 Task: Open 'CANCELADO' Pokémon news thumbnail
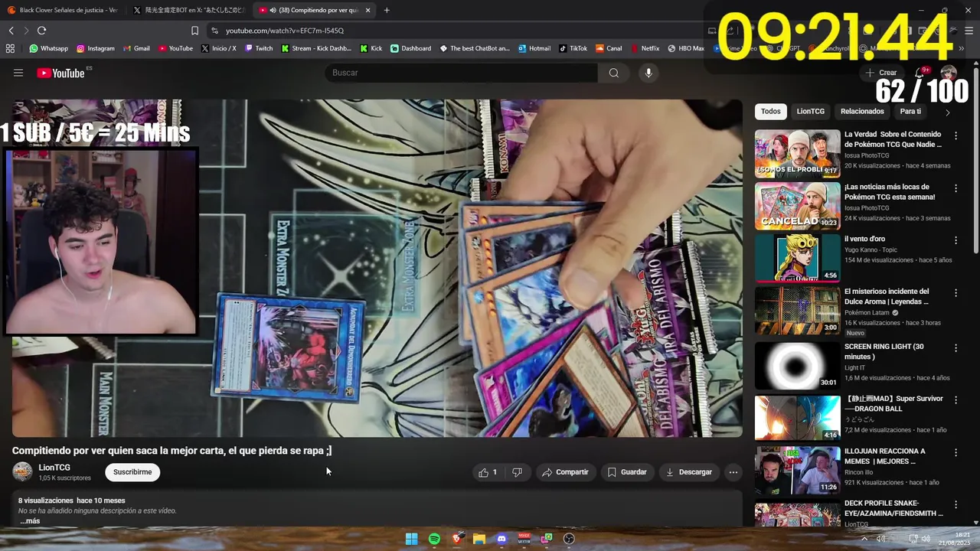[x=797, y=206]
